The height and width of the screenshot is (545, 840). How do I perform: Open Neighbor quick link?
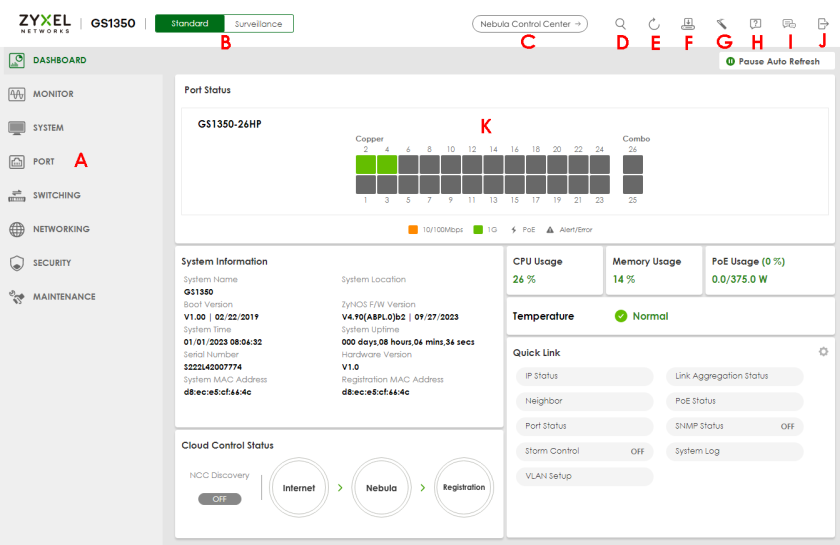pyautogui.click(x=584, y=401)
